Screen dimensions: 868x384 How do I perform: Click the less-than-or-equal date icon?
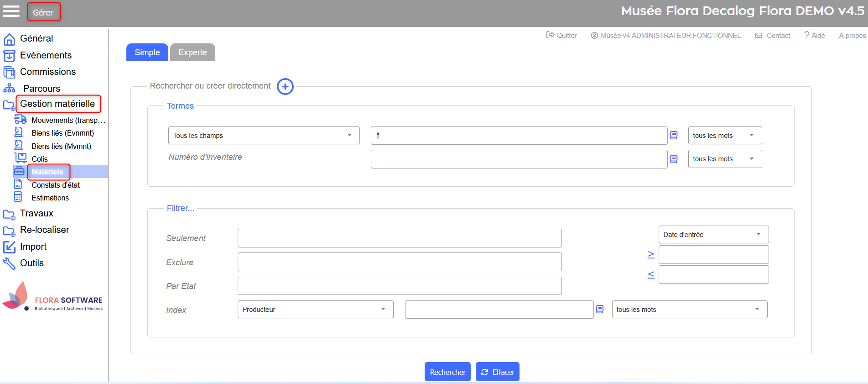click(x=651, y=275)
